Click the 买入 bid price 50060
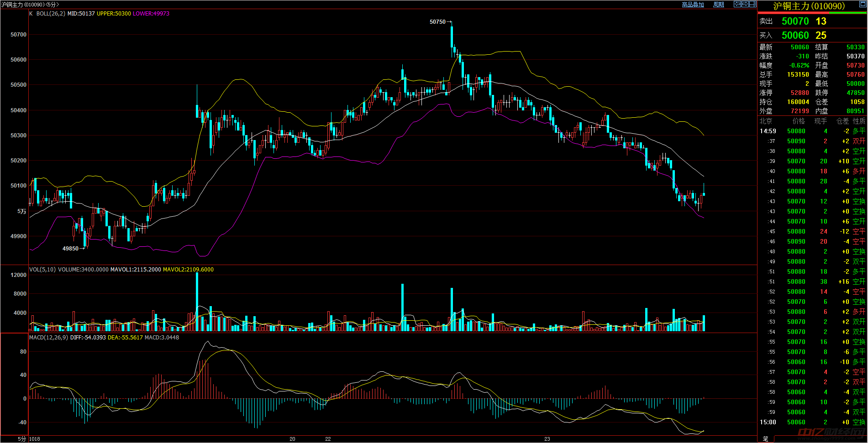868x443 pixels. click(795, 36)
